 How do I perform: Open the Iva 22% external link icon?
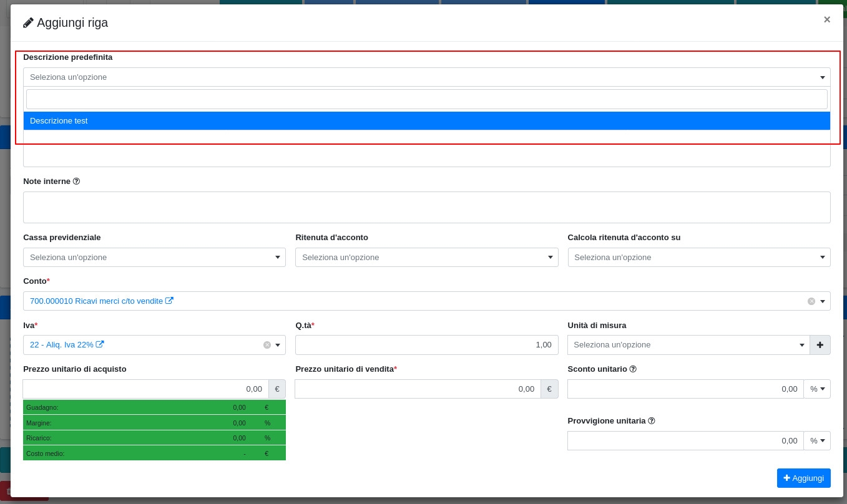(100, 344)
